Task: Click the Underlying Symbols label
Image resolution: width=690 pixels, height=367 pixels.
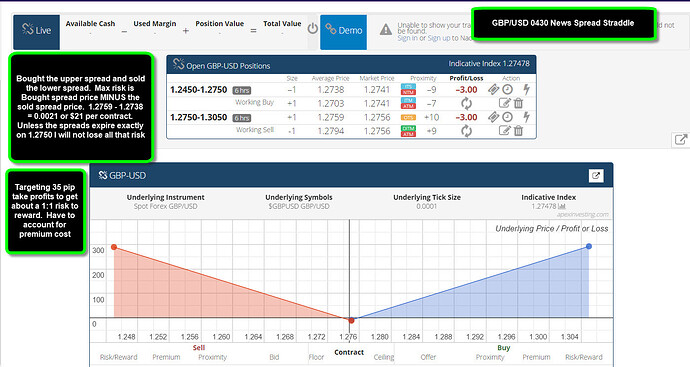Action: 299,197
